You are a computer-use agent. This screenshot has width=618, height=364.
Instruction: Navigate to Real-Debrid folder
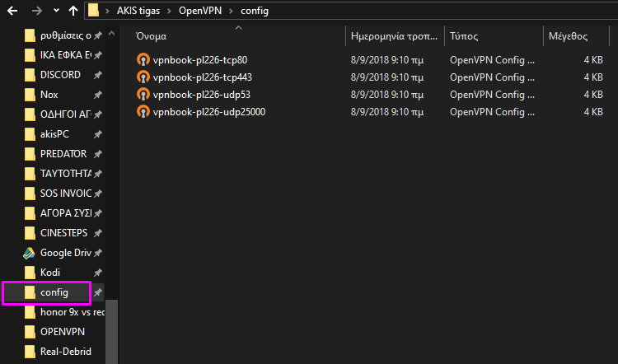pos(65,352)
